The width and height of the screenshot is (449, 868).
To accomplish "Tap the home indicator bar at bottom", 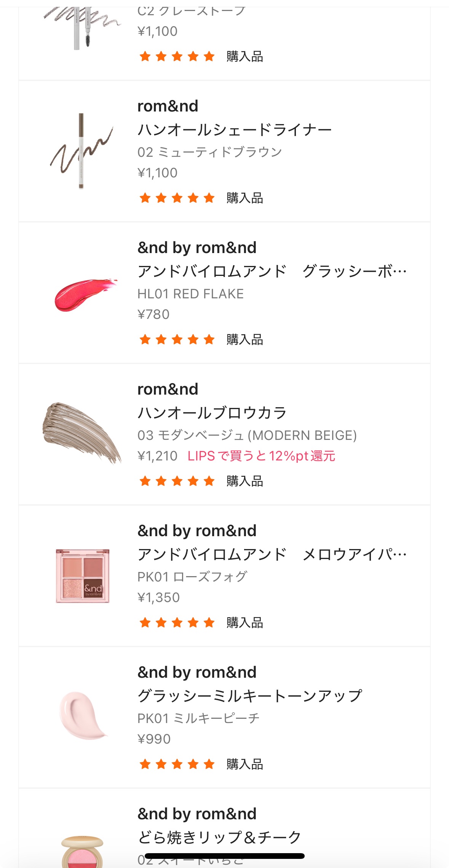I will pyautogui.click(x=225, y=856).
